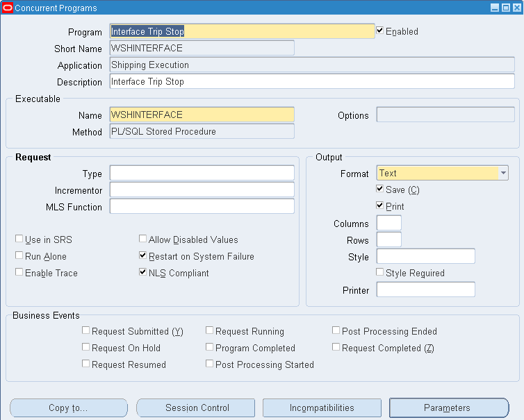The width and height of the screenshot is (524, 420).
Task: Click into the Description field
Action: coord(312,81)
